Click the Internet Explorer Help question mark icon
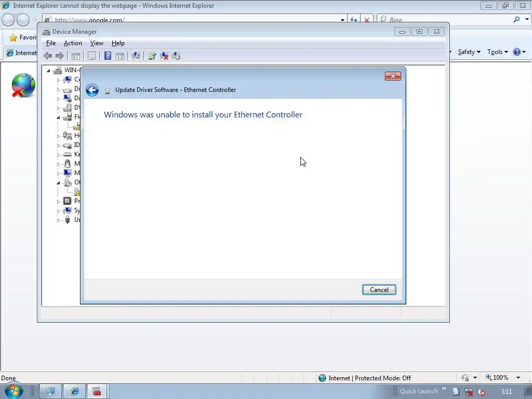 pyautogui.click(x=517, y=52)
